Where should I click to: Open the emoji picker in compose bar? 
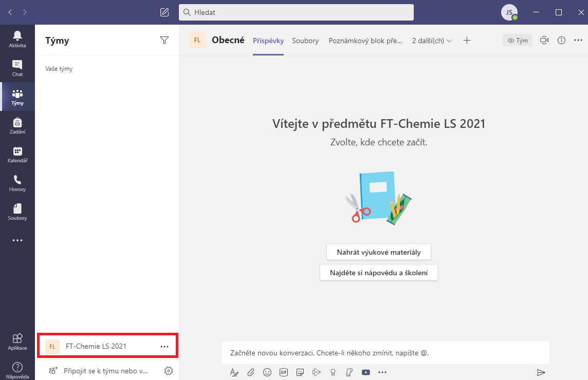click(x=267, y=372)
